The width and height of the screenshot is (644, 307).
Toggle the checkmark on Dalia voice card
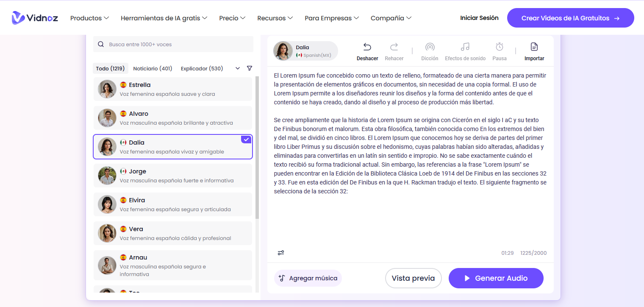pos(246,140)
